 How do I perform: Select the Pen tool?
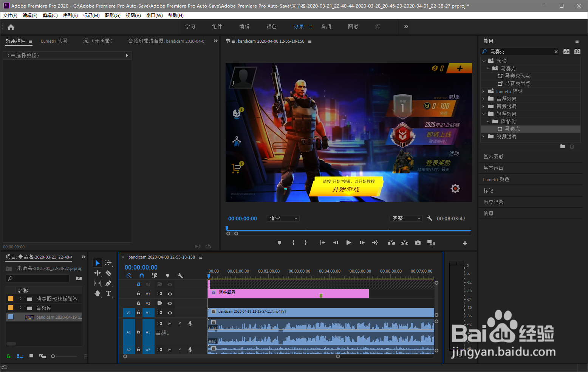click(108, 283)
